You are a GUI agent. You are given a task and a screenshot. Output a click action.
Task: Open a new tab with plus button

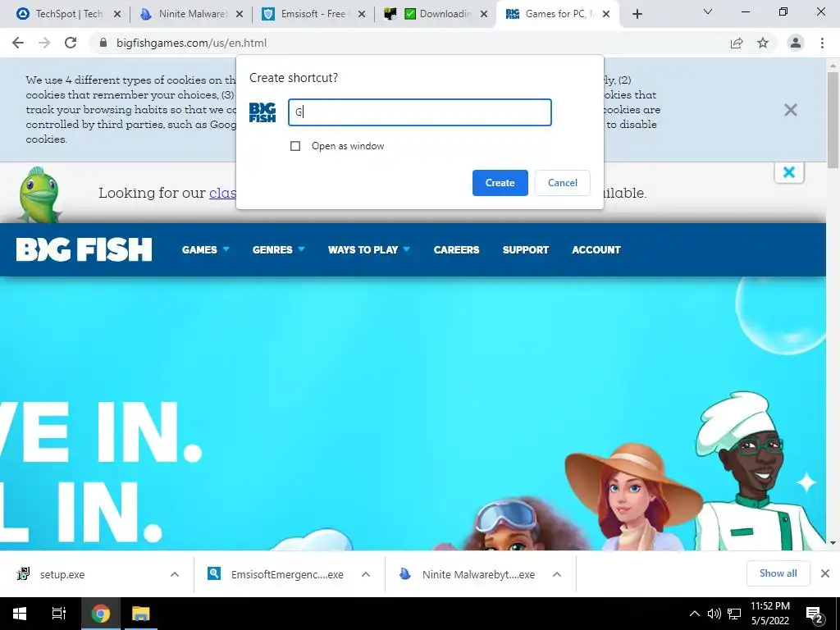[x=637, y=14]
